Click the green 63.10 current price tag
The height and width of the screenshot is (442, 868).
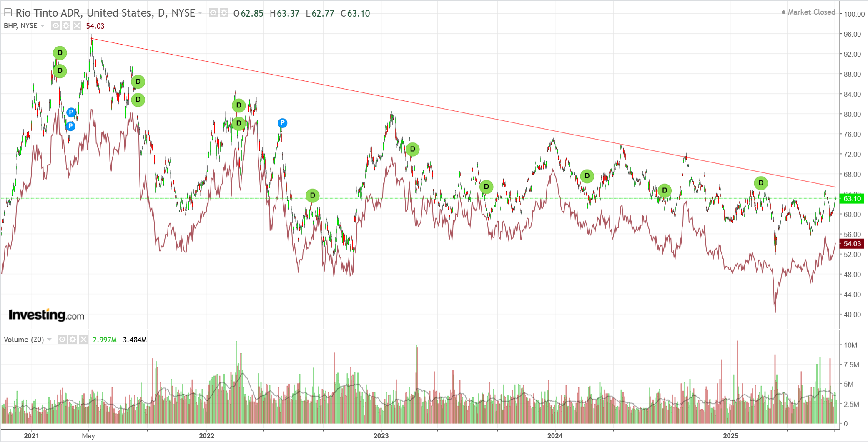pyautogui.click(x=852, y=198)
